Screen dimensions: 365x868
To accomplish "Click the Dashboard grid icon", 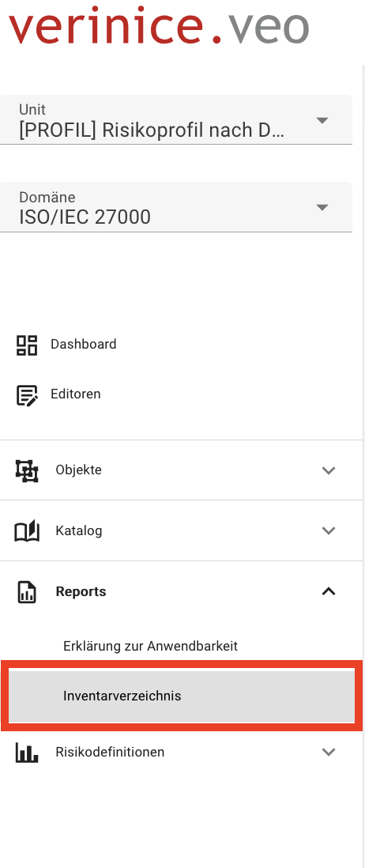I will click(x=27, y=345).
